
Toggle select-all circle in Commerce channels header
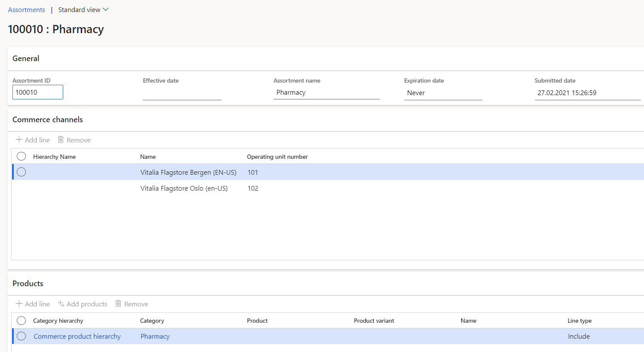21,156
